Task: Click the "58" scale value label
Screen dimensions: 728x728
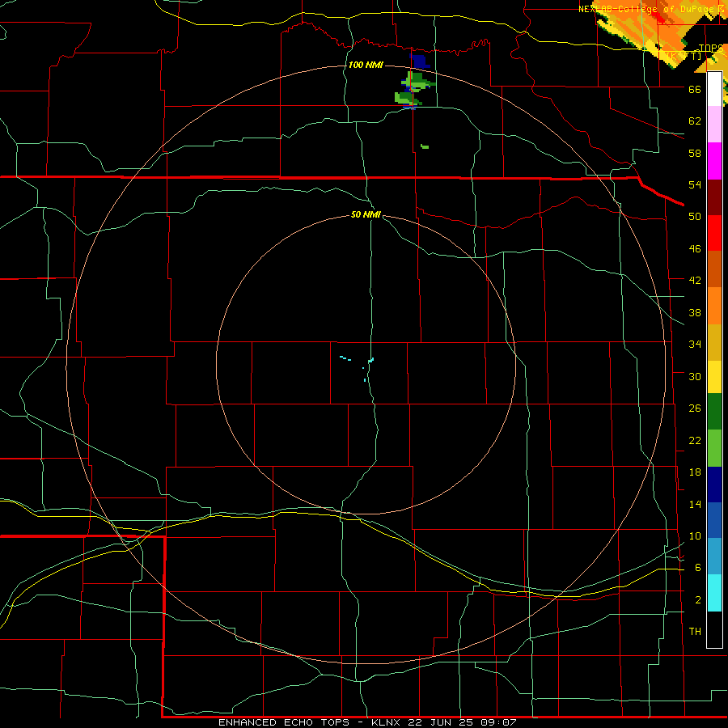Action: pos(695,153)
